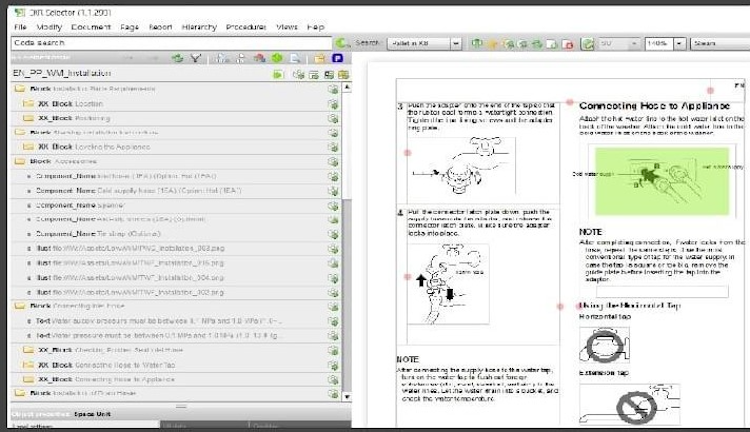Viewport: 750px width, 432px height.
Task: Expand the XX_Block Location folder
Action: tap(29, 103)
